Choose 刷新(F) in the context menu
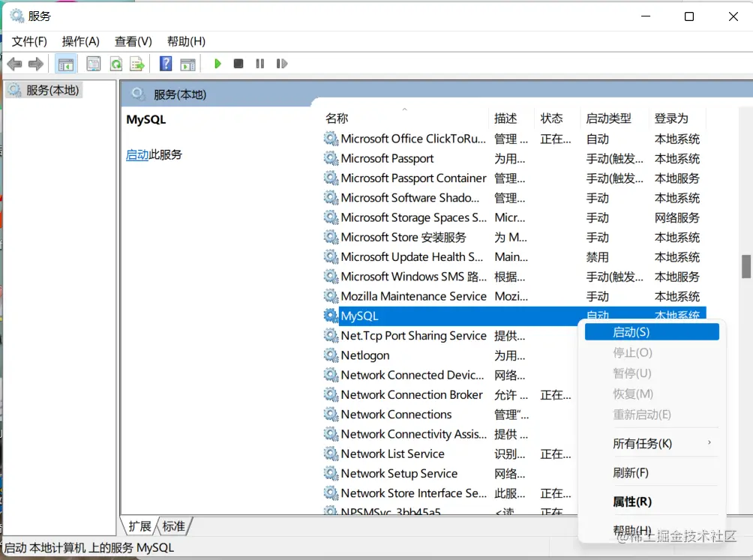 [x=652, y=473]
